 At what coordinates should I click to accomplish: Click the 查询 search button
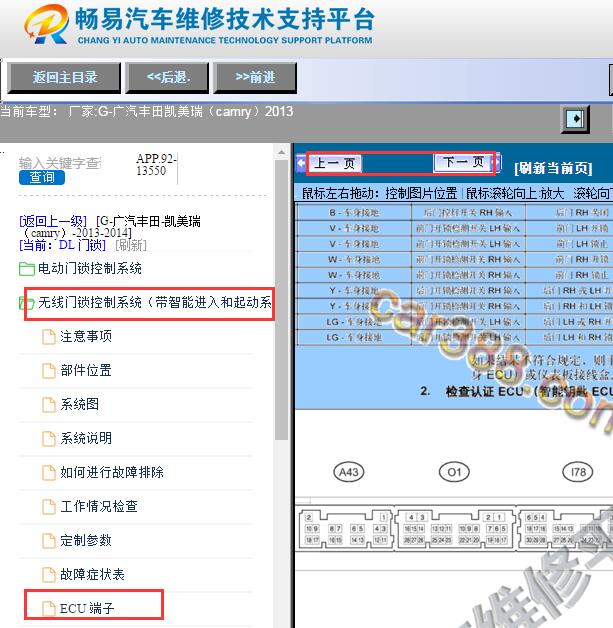(x=42, y=177)
